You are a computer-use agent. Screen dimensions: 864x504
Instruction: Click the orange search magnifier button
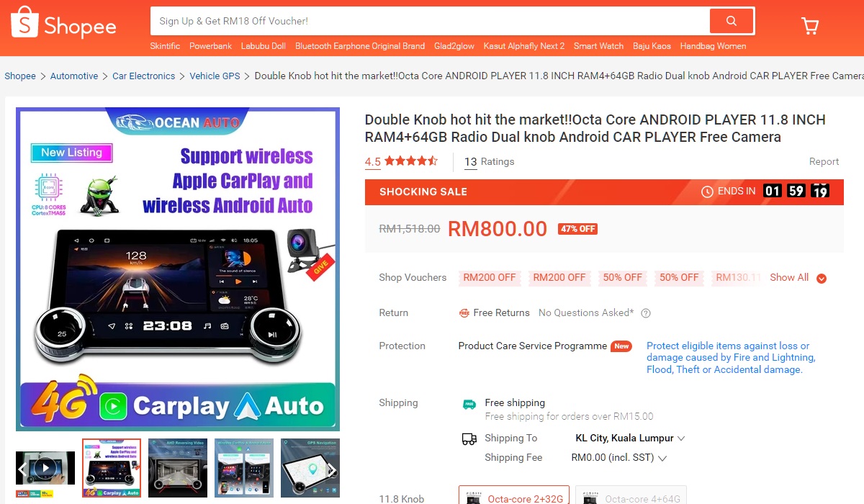click(x=731, y=21)
